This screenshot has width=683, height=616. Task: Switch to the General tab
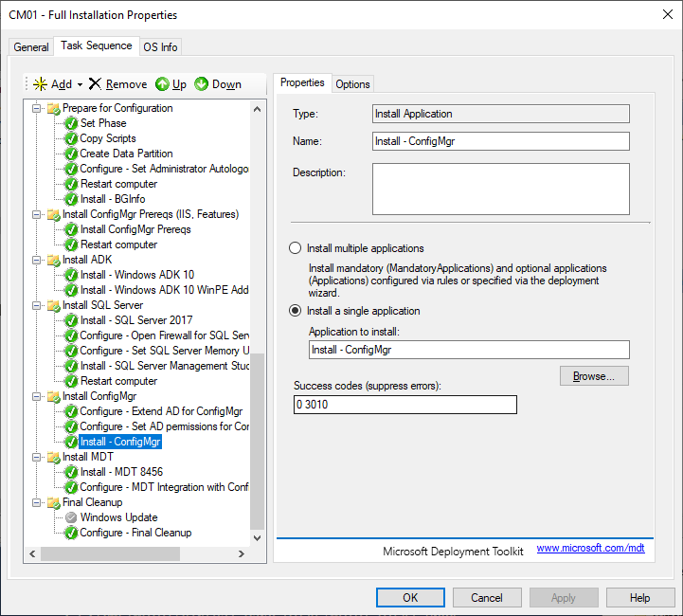[31, 47]
